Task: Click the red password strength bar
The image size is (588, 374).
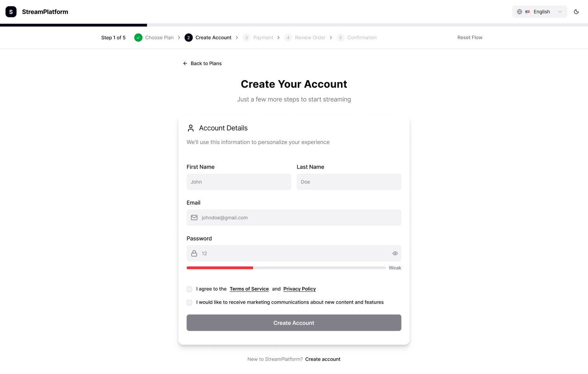Action: click(219, 268)
